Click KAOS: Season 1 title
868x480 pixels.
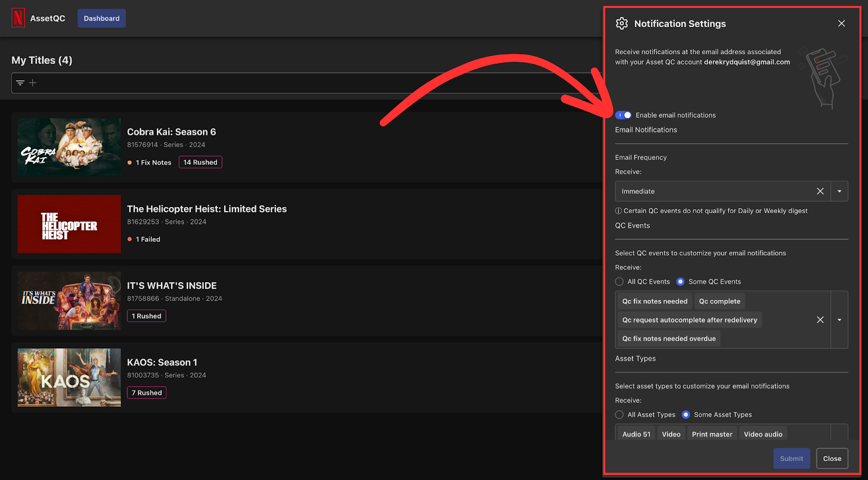(x=162, y=362)
